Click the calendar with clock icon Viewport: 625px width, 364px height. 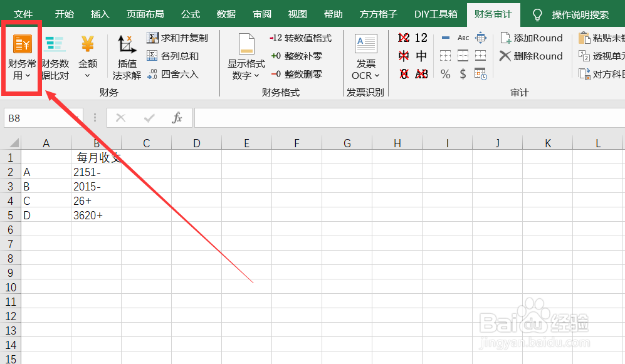pyautogui.click(x=481, y=74)
